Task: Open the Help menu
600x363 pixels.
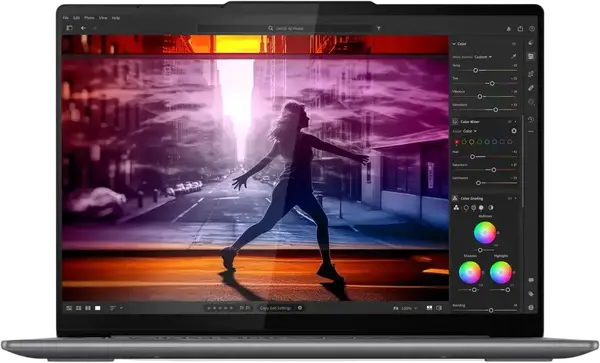Action: (116, 18)
